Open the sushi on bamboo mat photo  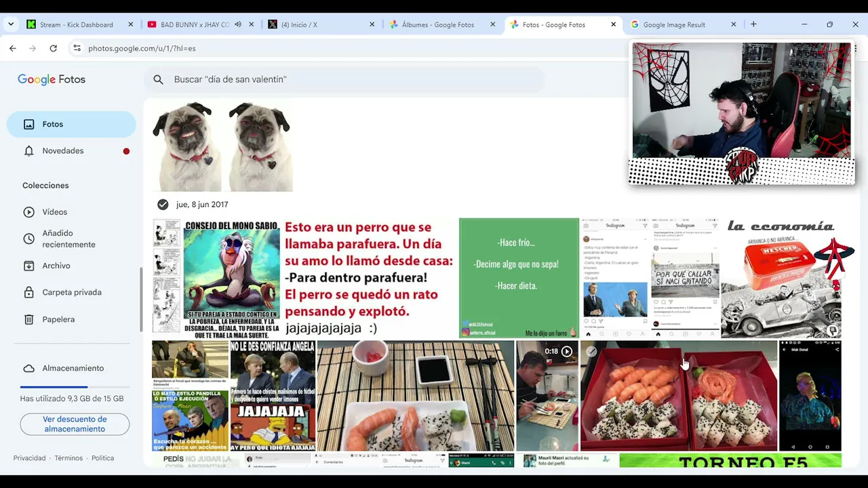pyautogui.click(x=416, y=396)
